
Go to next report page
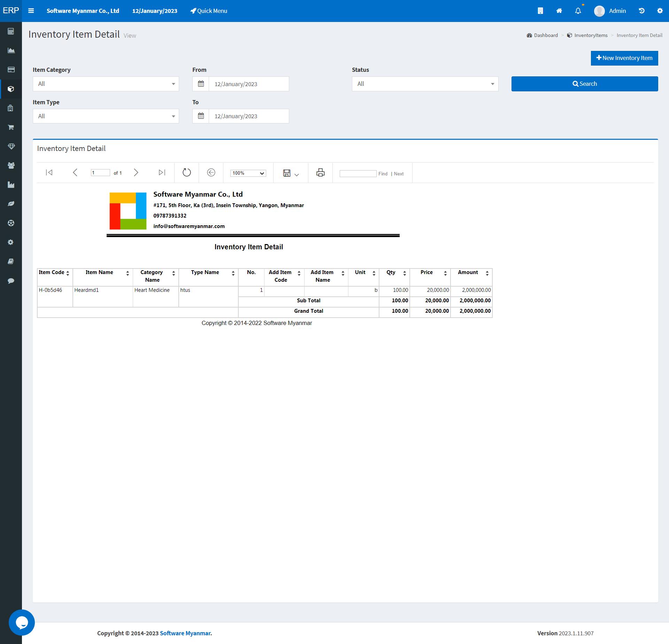click(x=136, y=173)
